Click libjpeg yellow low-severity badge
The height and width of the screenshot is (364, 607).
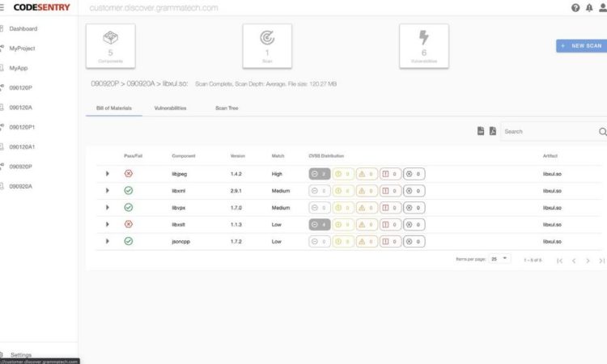343,174
